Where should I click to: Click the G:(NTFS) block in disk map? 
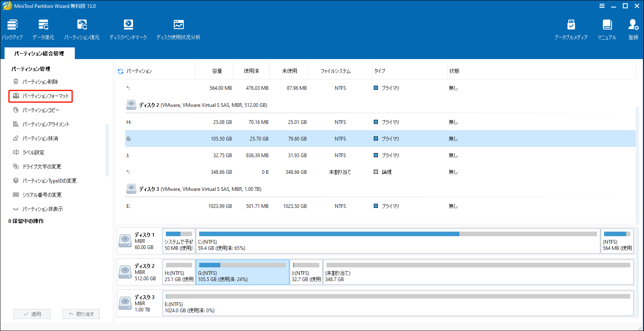pos(242,272)
